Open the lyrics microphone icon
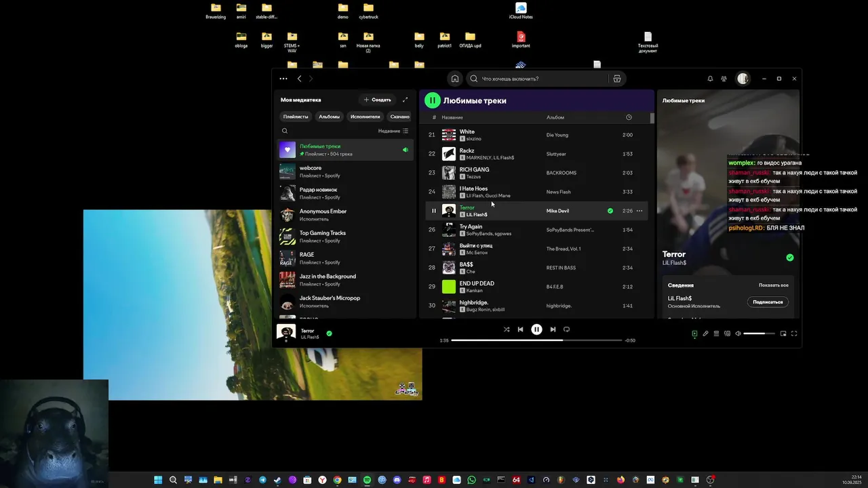The width and height of the screenshot is (868, 488). click(705, 333)
